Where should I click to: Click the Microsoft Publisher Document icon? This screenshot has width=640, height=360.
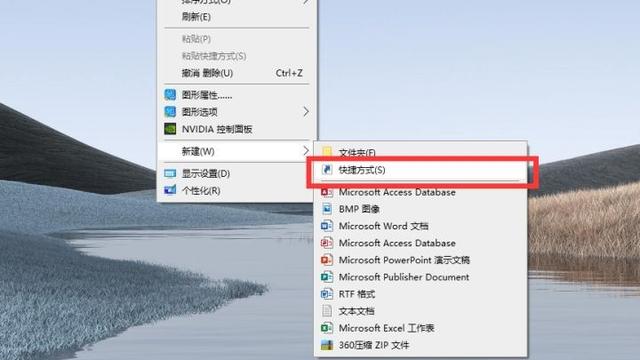click(327, 277)
